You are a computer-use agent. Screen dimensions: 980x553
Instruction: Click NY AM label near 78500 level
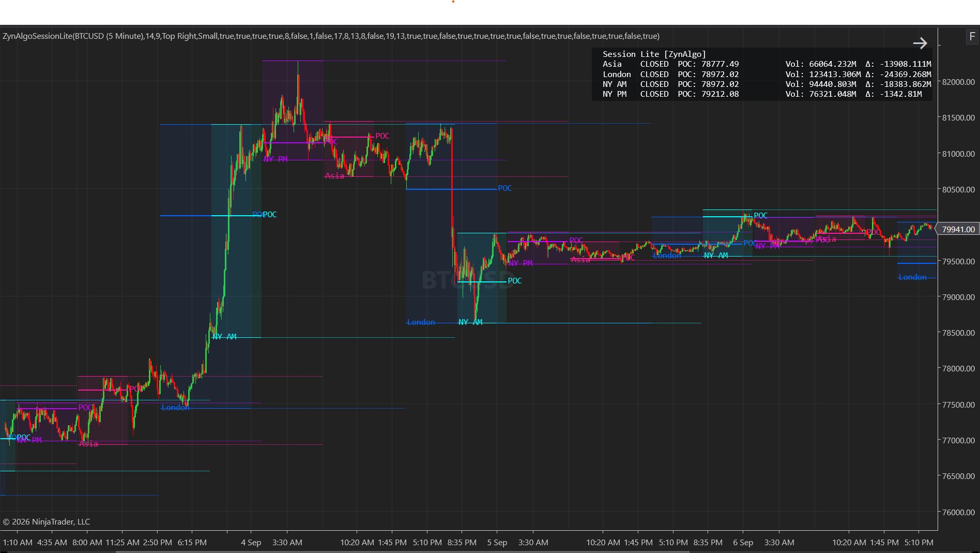point(224,337)
